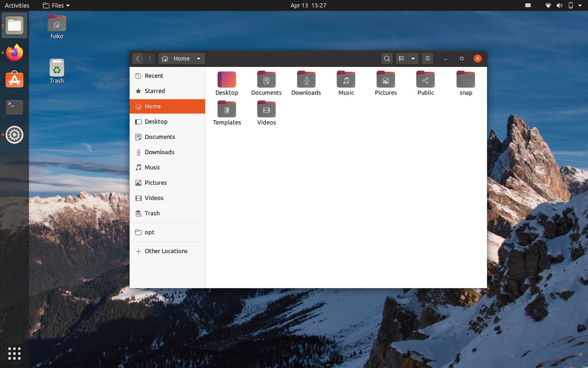Image resolution: width=588 pixels, height=368 pixels.
Task: Select the Music folder icon
Action: pos(346,80)
